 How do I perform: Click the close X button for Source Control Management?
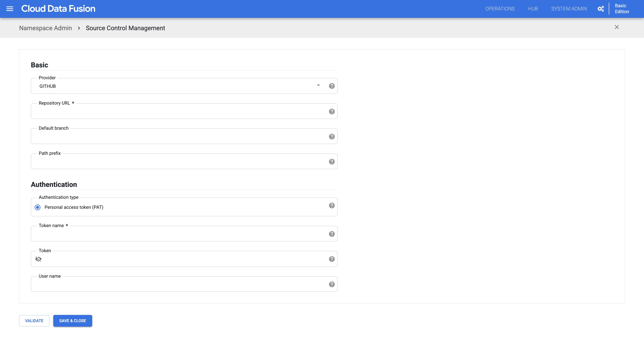point(617,27)
